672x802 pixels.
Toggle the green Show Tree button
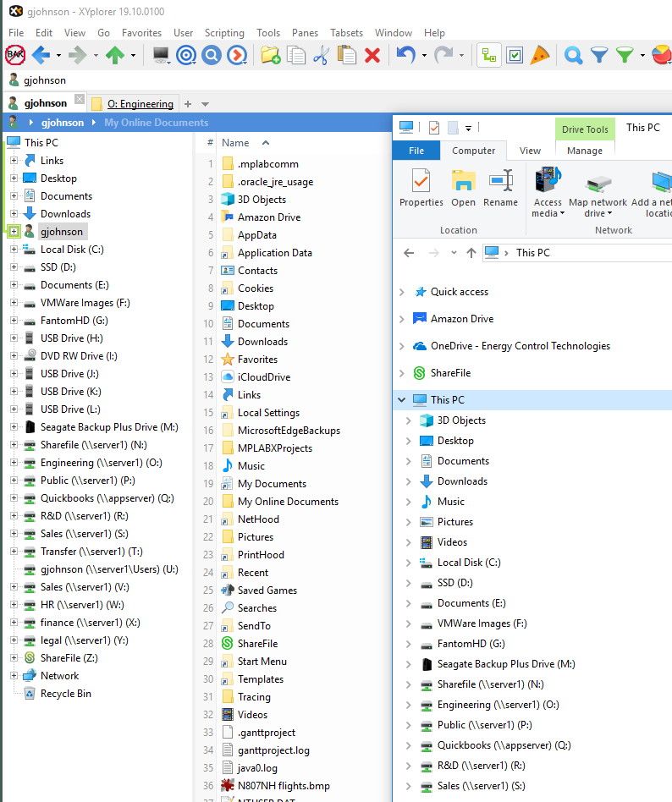tap(488, 56)
